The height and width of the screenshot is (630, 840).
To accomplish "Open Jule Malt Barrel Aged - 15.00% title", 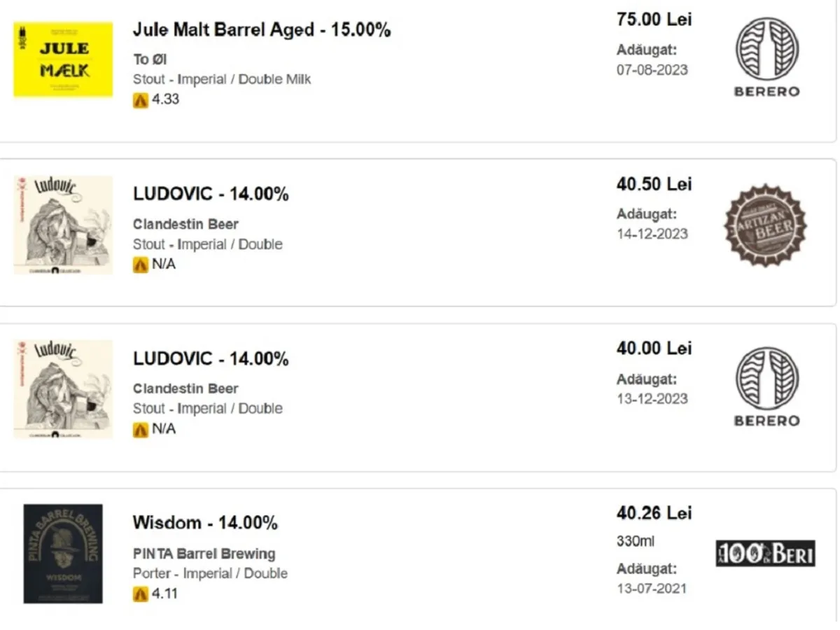I will tap(262, 30).
